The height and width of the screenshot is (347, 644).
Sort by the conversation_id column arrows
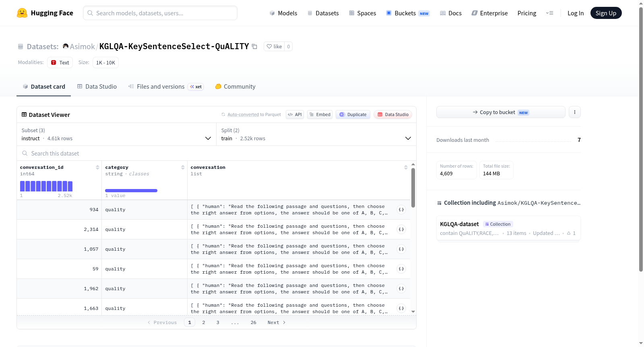(x=97, y=167)
